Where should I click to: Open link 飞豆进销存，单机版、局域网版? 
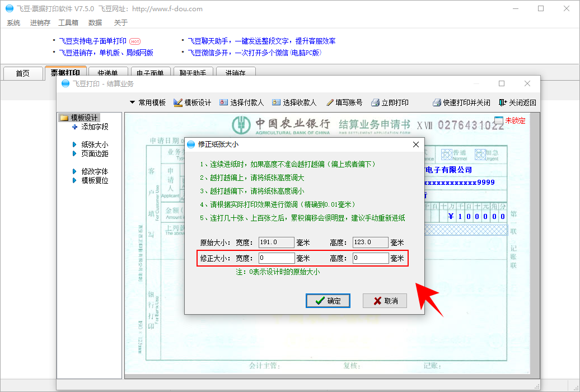click(x=106, y=53)
